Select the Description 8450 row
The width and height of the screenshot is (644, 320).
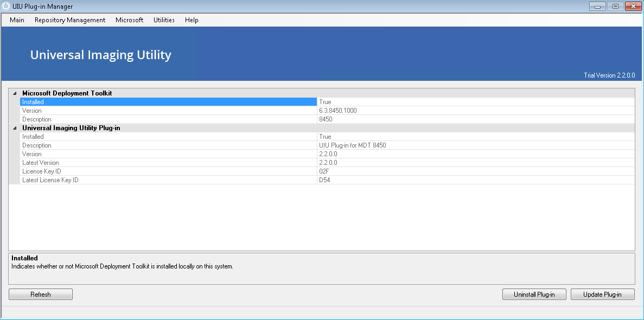point(168,119)
